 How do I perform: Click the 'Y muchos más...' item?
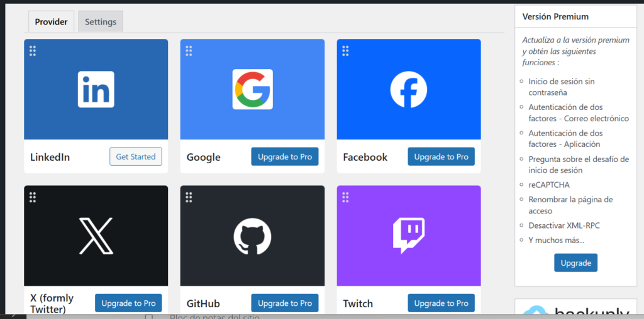[557, 241]
